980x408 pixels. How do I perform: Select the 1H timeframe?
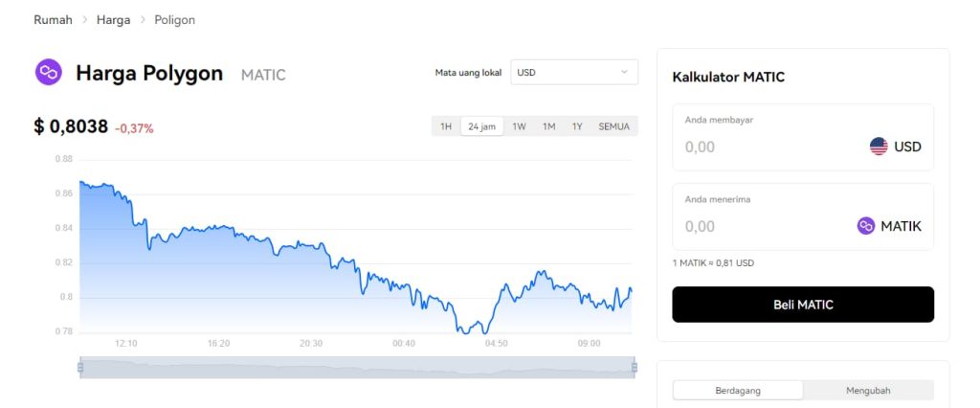pyautogui.click(x=446, y=126)
